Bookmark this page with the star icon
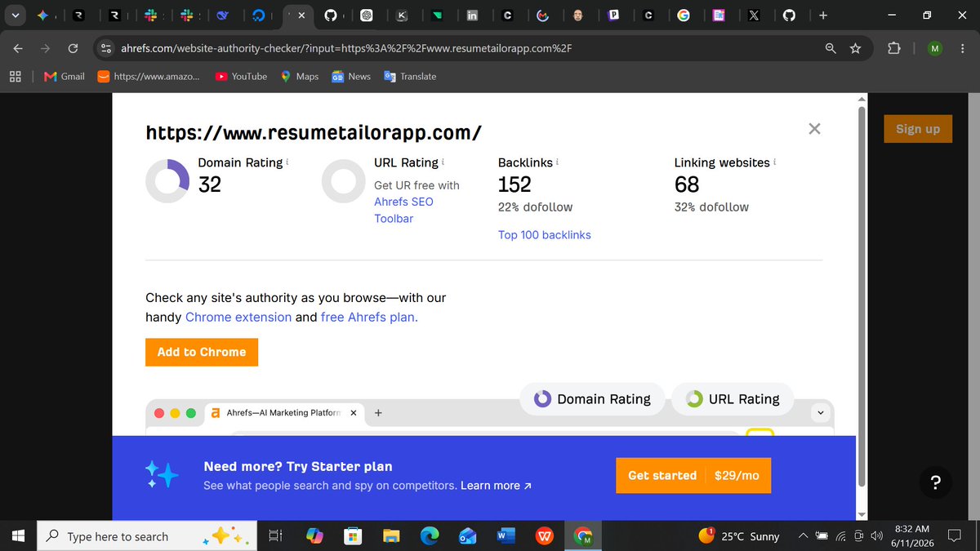This screenshot has height=551, width=980. 855,49
